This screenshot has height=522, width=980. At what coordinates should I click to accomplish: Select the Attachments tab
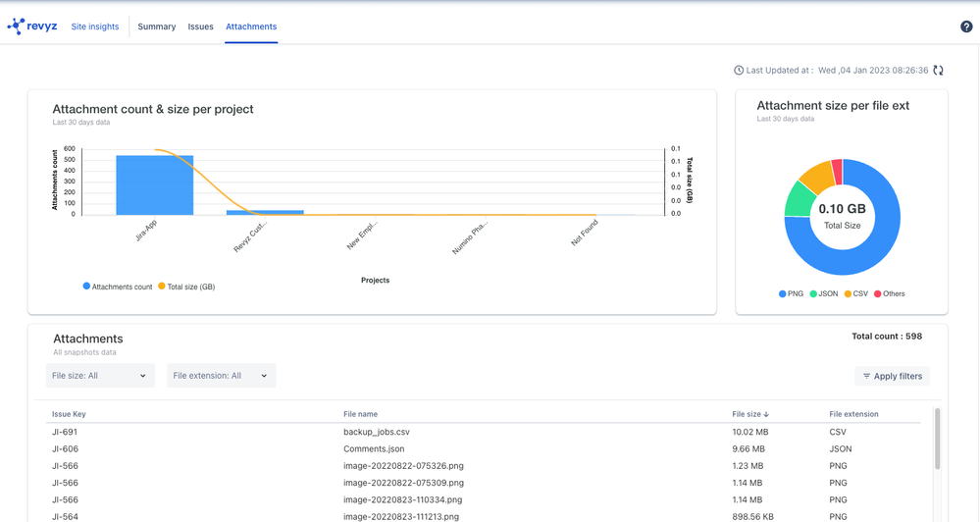[251, 26]
